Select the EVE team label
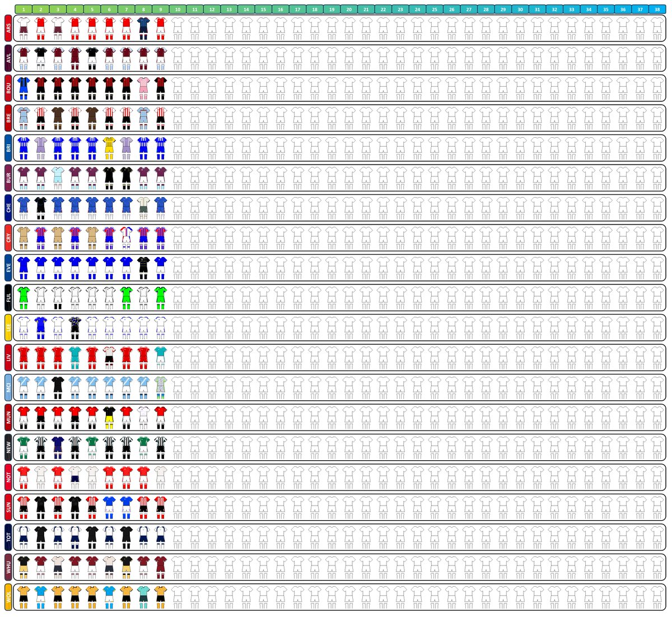 click(8, 268)
